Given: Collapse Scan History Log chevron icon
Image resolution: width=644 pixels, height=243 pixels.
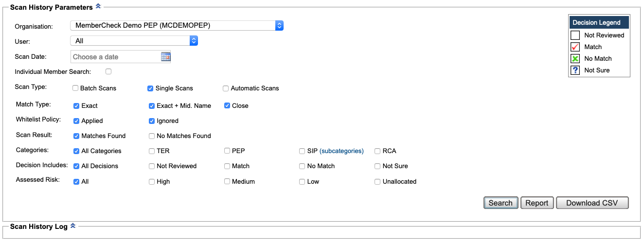Looking at the screenshot, I should (x=73, y=226).
